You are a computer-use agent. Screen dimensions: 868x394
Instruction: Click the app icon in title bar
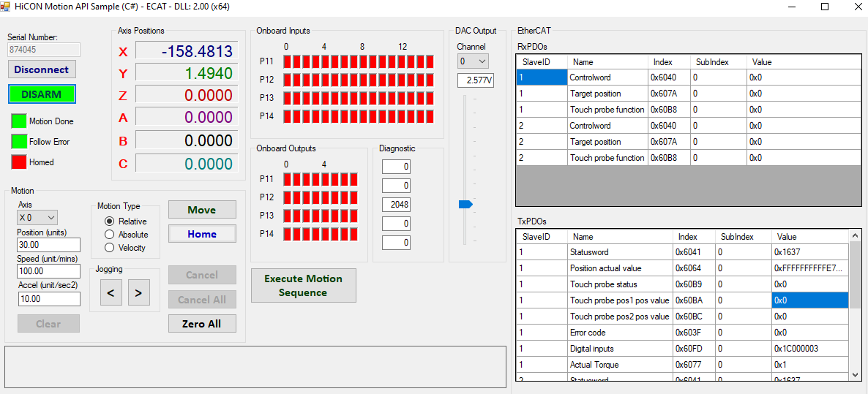[x=7, y=7]
